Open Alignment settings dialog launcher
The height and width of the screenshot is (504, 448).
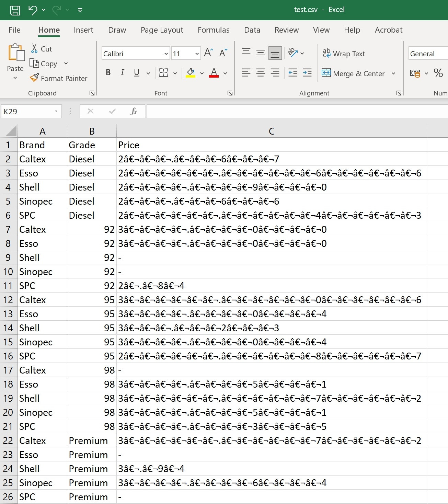coord(399,93)
